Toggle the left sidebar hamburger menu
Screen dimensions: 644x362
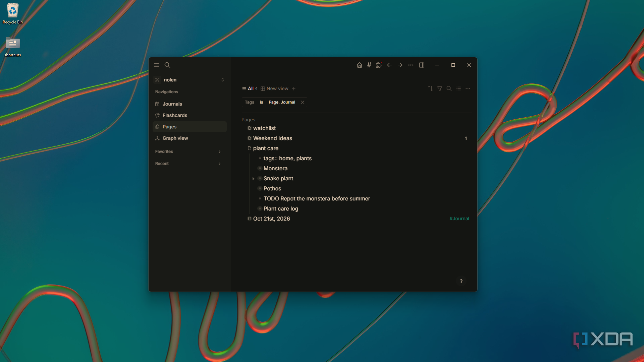click(157, 65)
